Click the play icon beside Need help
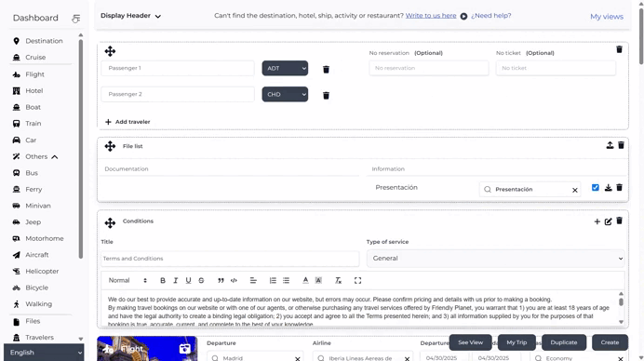The image size is (644, 361). (x=463, y=17)
